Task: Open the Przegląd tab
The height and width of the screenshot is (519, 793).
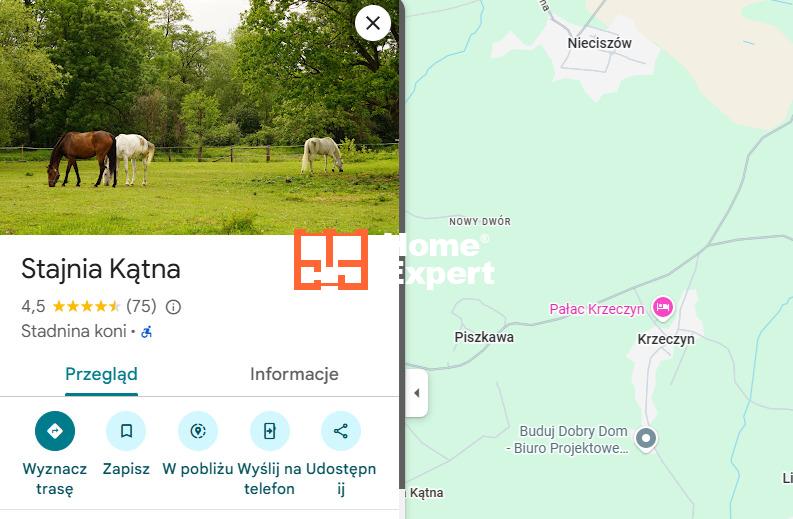Action: tap(101, 374)
